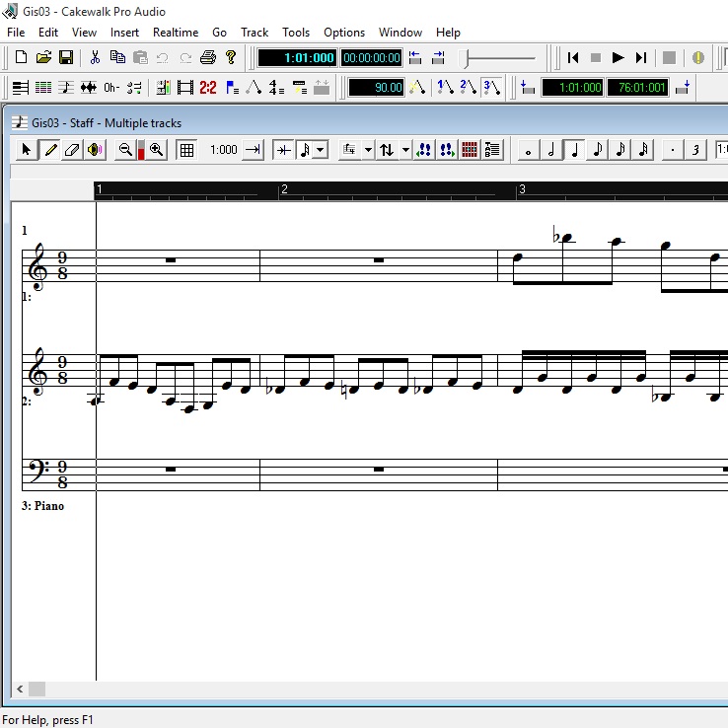Open the display resolution note dropdown
Viewport: 728px width, 728px height.
[x=321, y=150]
